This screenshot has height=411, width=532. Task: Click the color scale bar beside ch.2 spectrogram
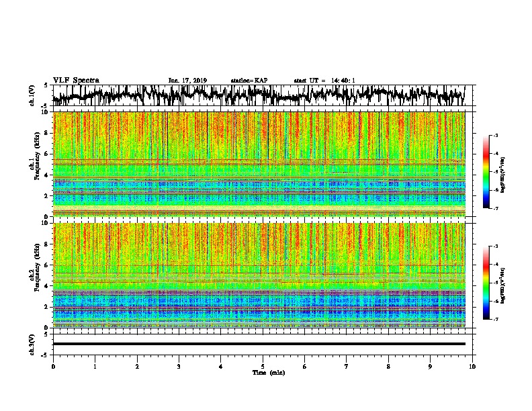[486, 283]
